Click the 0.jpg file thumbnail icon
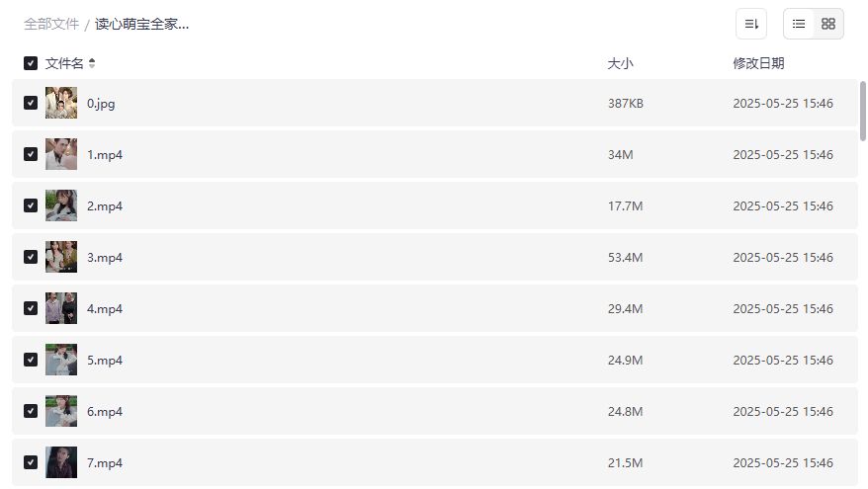The width and height of the screenshot is (868, 489). (x=61, y=103)
